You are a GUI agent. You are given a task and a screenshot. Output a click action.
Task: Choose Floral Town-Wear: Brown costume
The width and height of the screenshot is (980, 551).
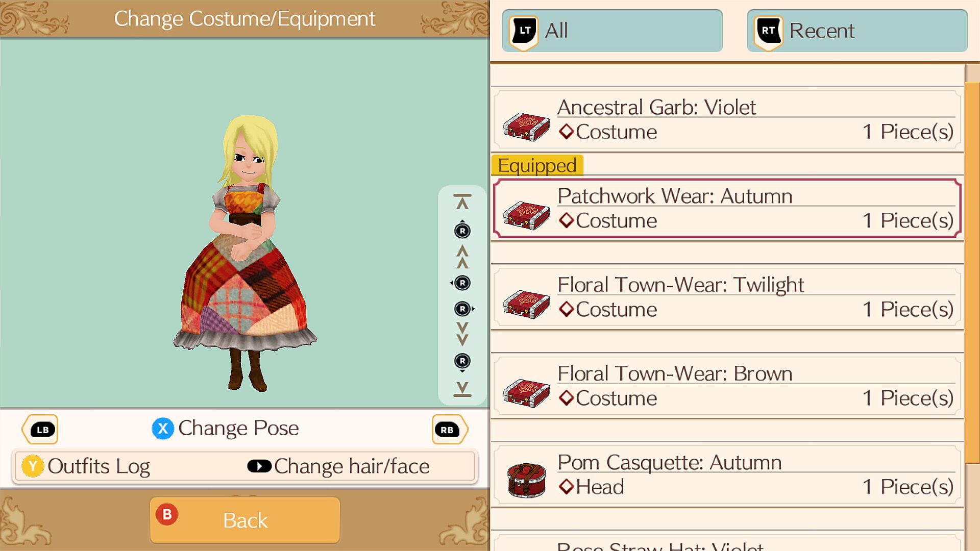727,386
